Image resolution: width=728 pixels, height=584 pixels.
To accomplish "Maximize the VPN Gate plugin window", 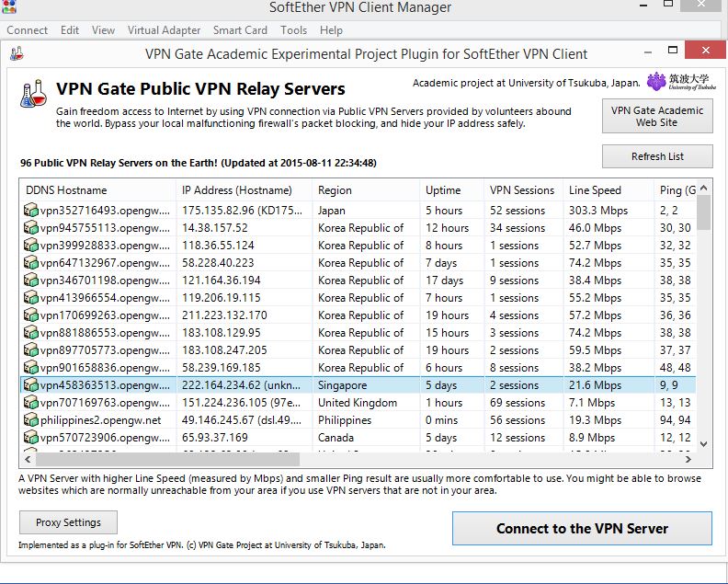I will tap(672, 50).
